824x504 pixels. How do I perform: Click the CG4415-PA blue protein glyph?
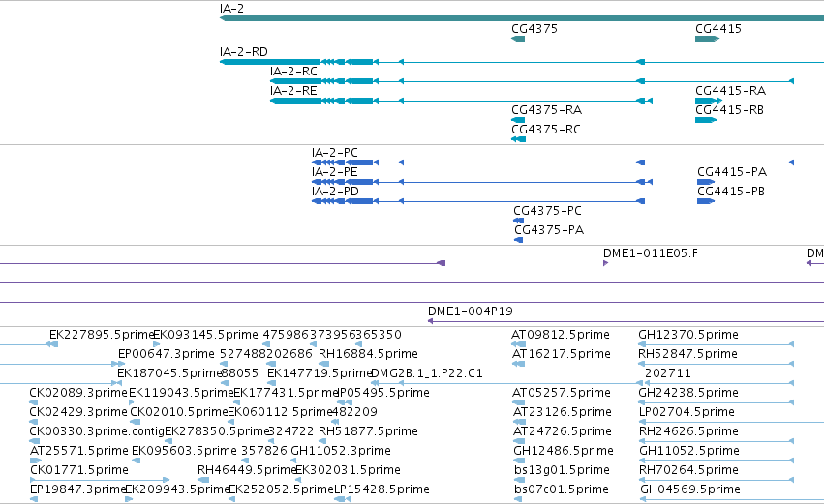pyautogui.click(x=706, y=182)
